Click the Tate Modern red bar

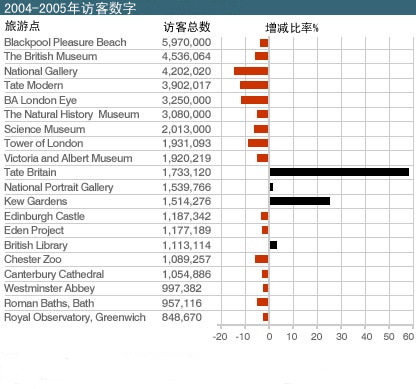254,85
